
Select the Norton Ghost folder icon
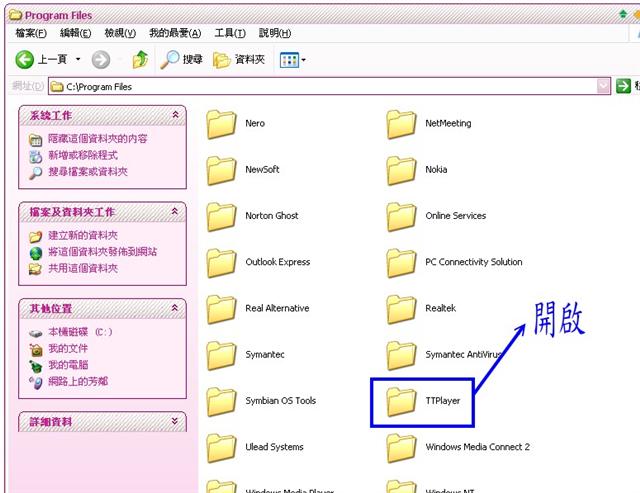pyautogui.click(x=221, y=216)
